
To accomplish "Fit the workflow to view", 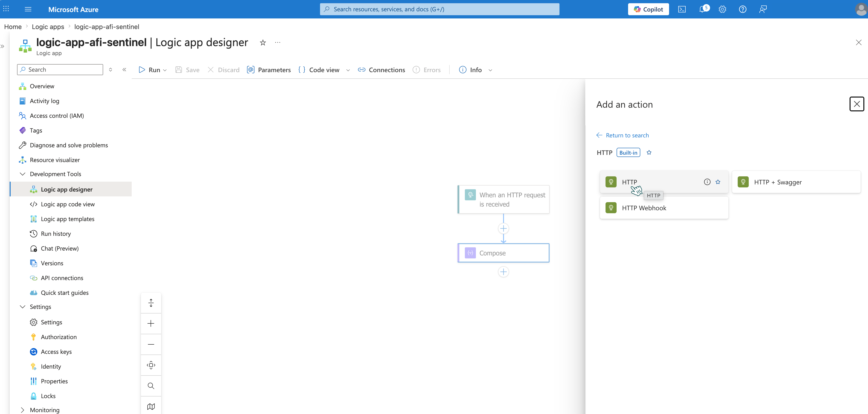I will click(151, 365).
